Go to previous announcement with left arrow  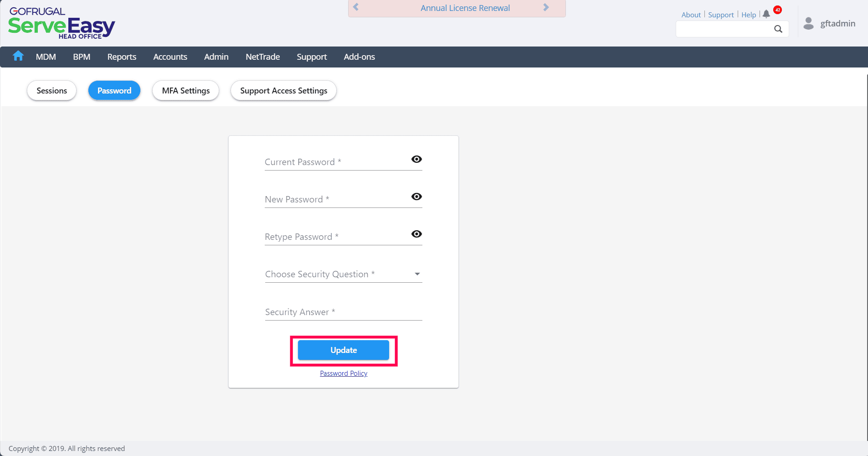tap(356, 7)
